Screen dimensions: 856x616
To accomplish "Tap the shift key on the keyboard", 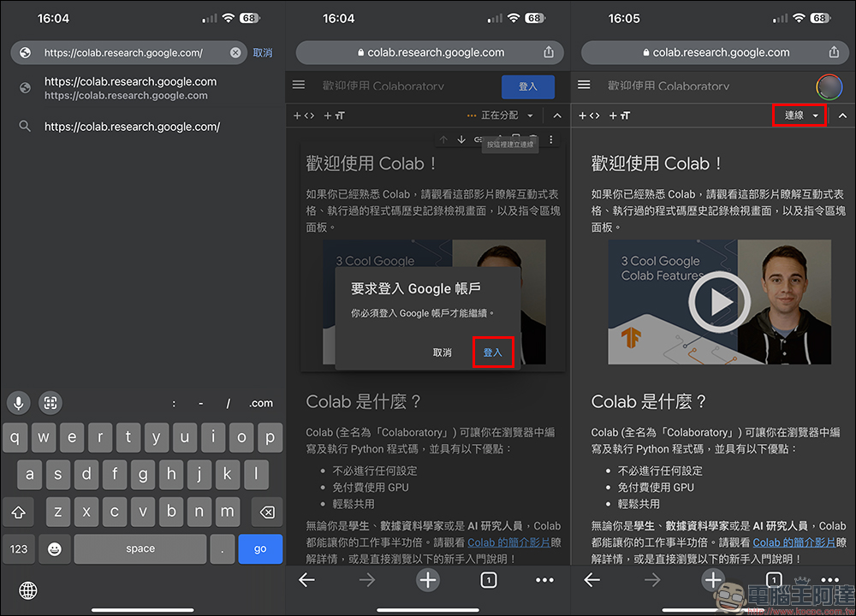I will click(x=19, y=512).
